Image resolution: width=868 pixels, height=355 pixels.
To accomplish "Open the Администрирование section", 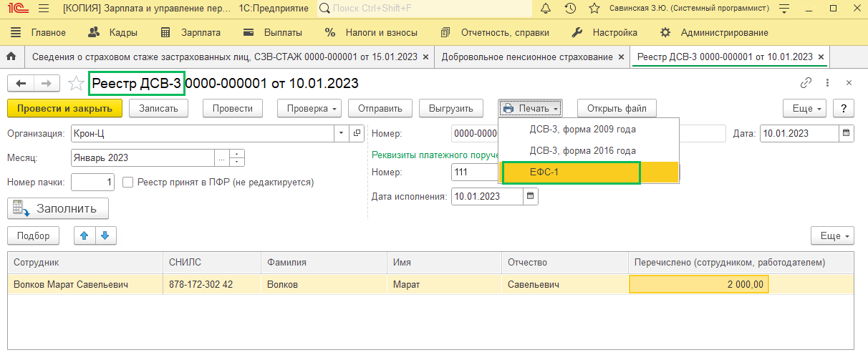I will (x=714, y=32).
